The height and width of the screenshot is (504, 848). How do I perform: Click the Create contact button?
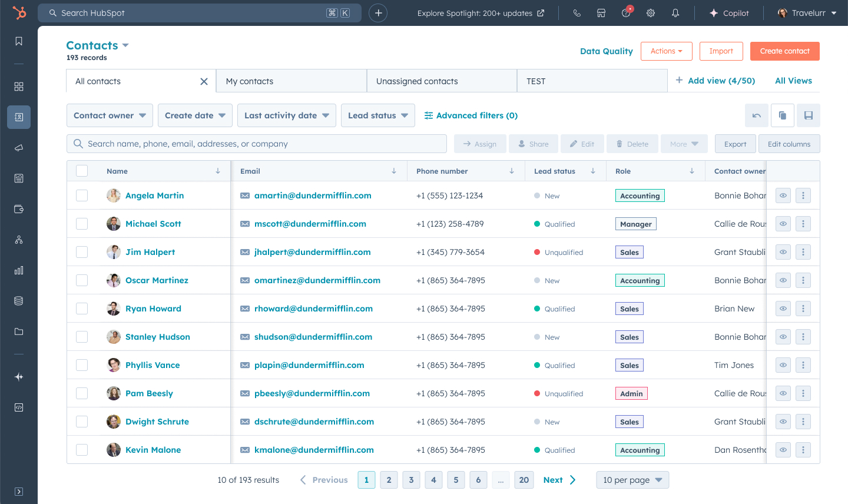click(x=785, y=51)
